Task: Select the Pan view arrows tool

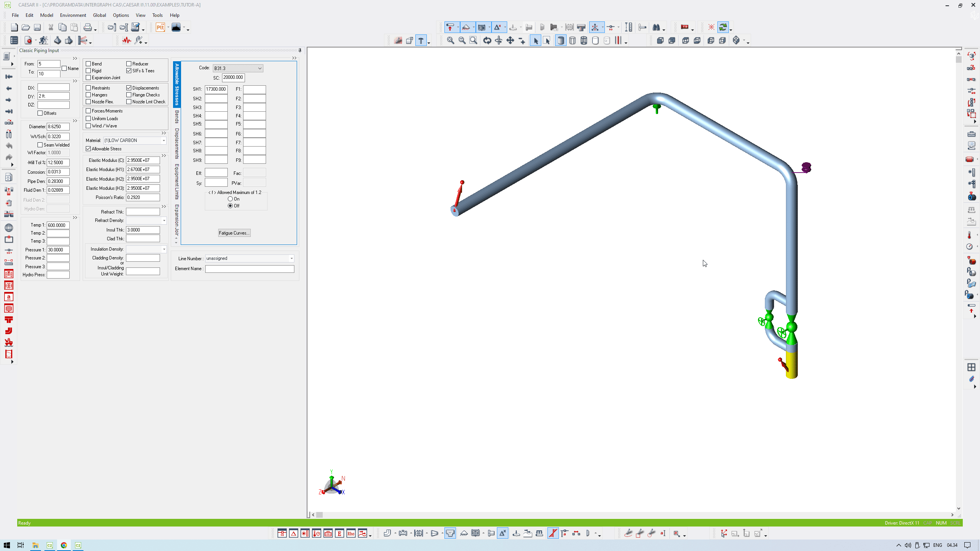Action: pos(510,41)
